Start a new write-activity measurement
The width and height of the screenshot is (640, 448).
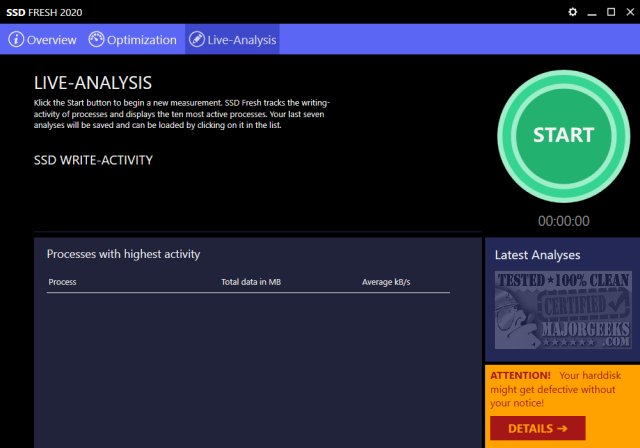pyautogui.click(x=563, y=136)
